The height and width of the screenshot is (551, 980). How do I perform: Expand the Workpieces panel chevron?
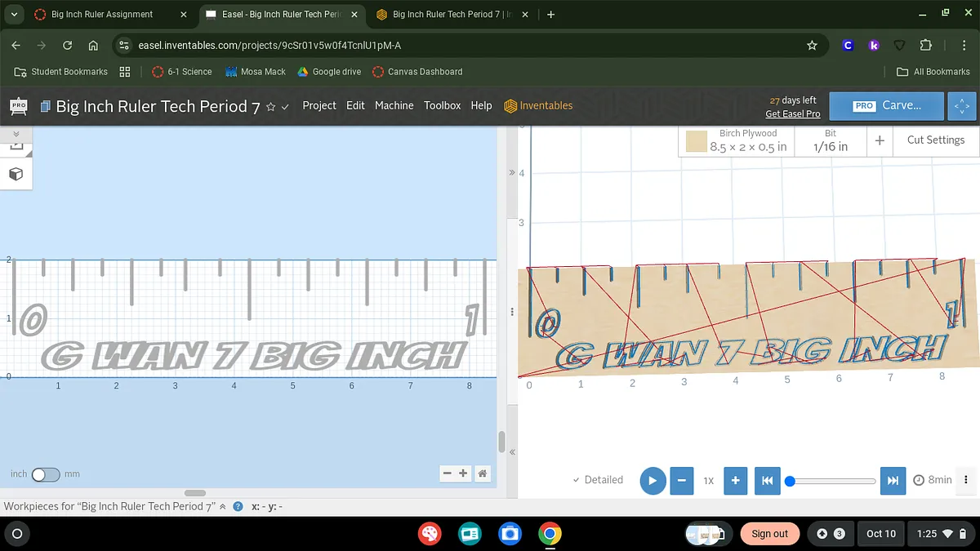pos(223,506)
